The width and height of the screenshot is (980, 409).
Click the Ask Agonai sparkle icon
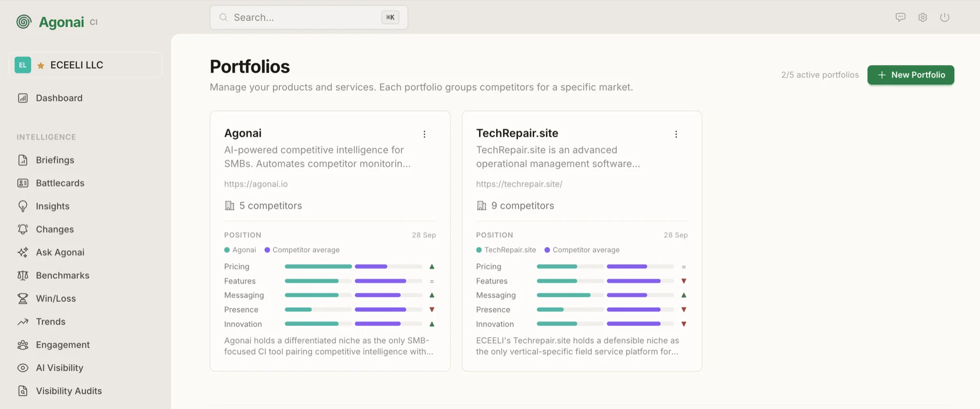click(23, 252)
